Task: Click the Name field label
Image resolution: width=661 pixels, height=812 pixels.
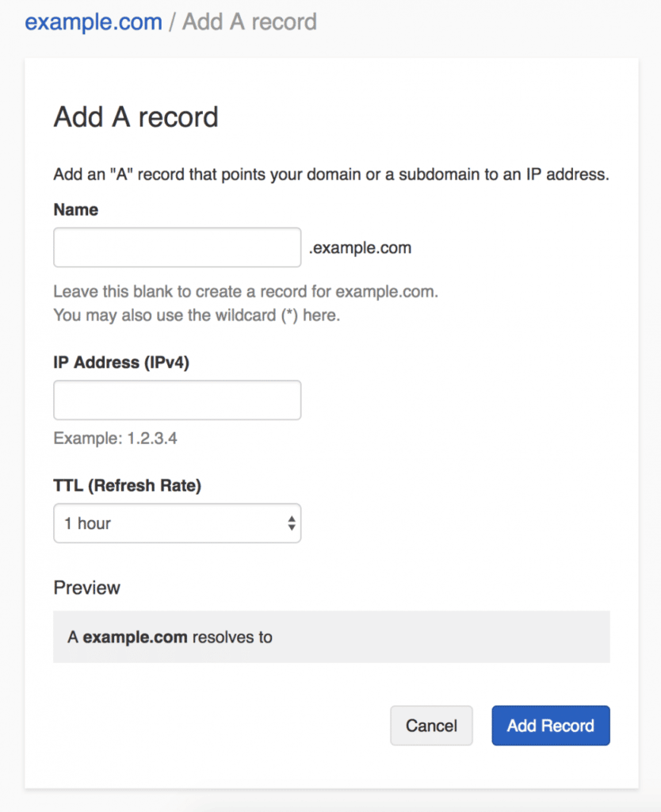Action: pyautogui.click(x=75, y=210)
